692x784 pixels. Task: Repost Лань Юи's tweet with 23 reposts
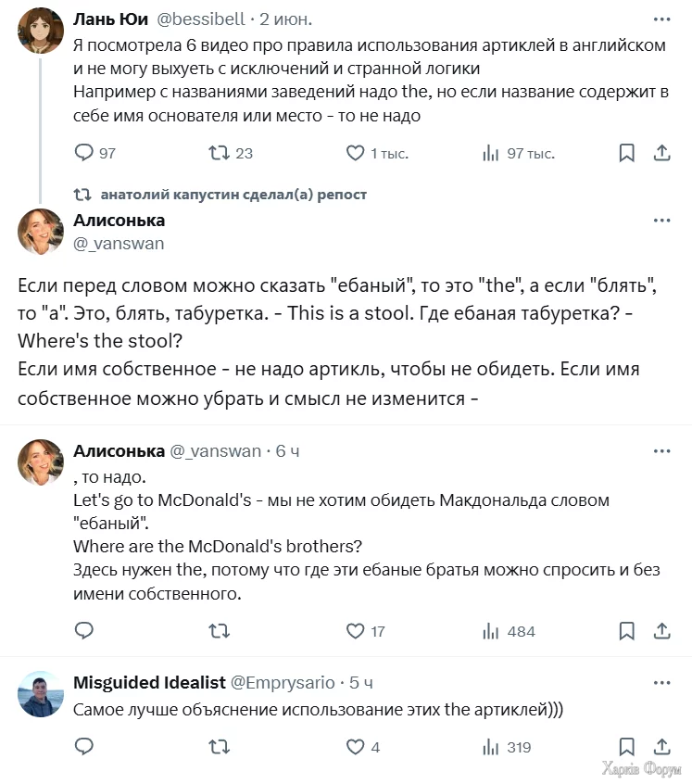(x=220, y=153)
